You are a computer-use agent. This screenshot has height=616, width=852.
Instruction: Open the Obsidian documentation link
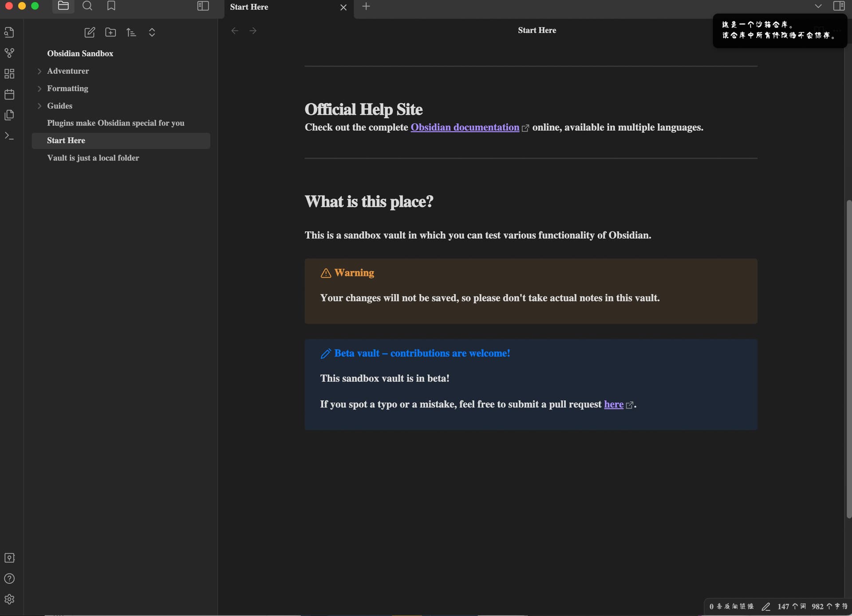(x=465, y=127)
